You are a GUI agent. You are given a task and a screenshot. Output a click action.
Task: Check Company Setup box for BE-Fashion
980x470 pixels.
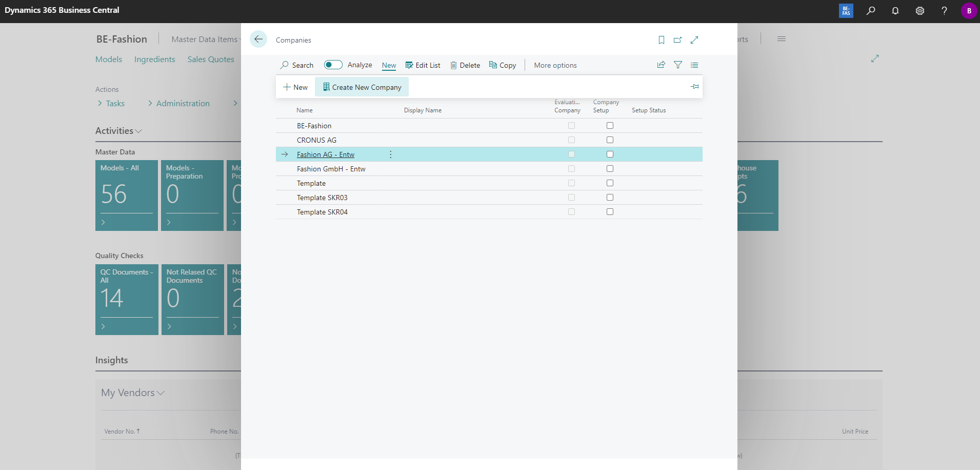click(610, 126)
